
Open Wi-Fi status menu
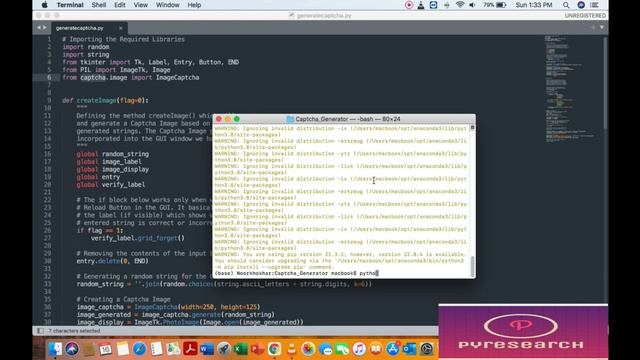click(460, 5)
